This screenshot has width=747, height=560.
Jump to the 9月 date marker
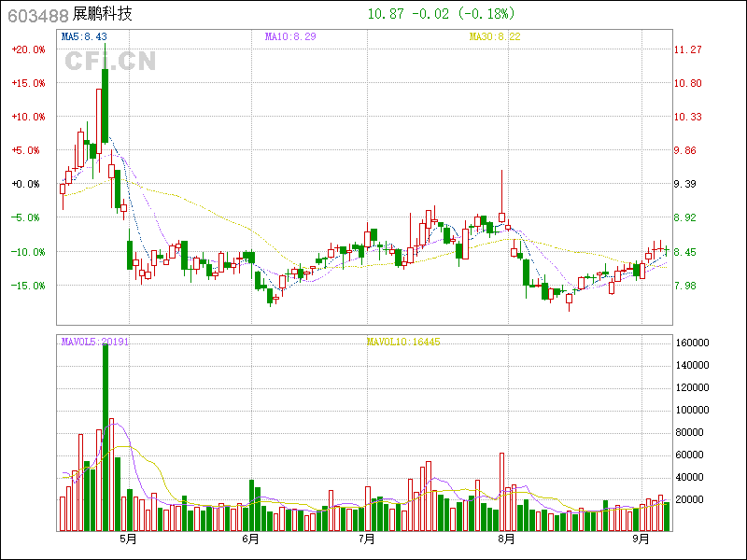pos(641,539)
